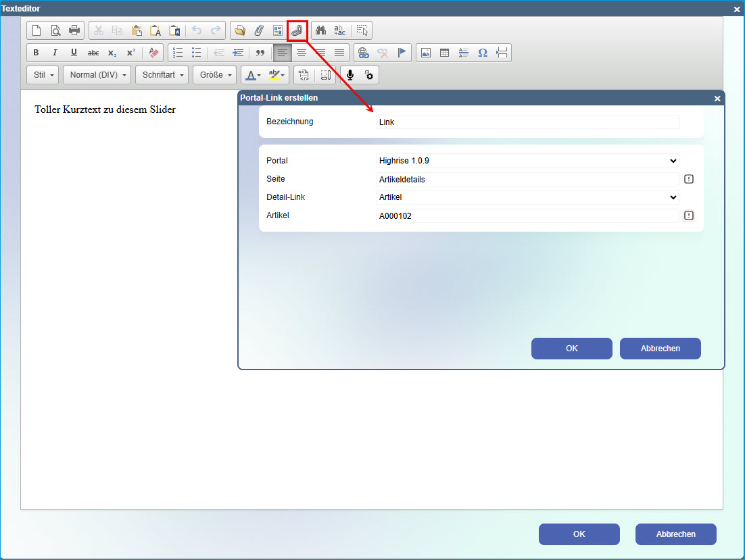Remove formatting with eraser icon

pos(153,53)
